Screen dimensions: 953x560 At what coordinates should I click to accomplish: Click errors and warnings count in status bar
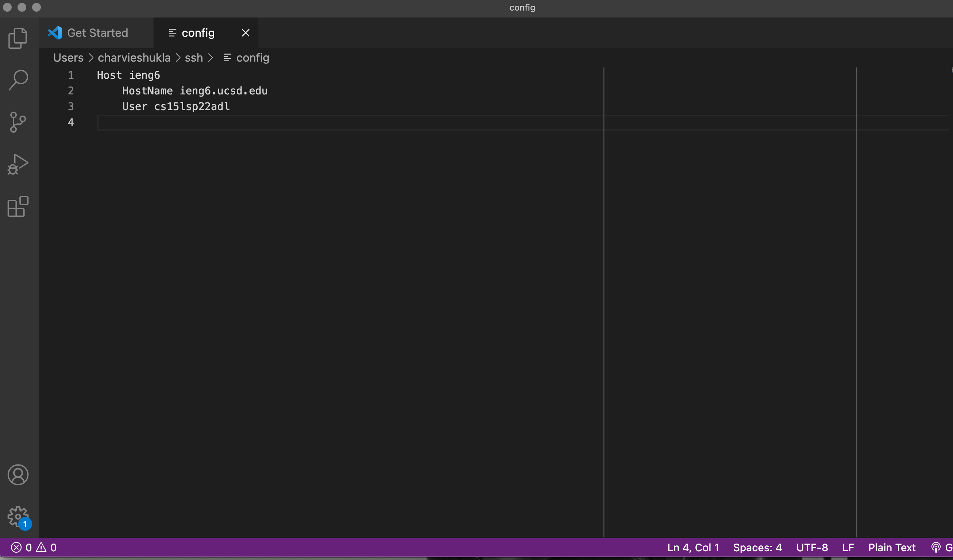tap(34, 547)
